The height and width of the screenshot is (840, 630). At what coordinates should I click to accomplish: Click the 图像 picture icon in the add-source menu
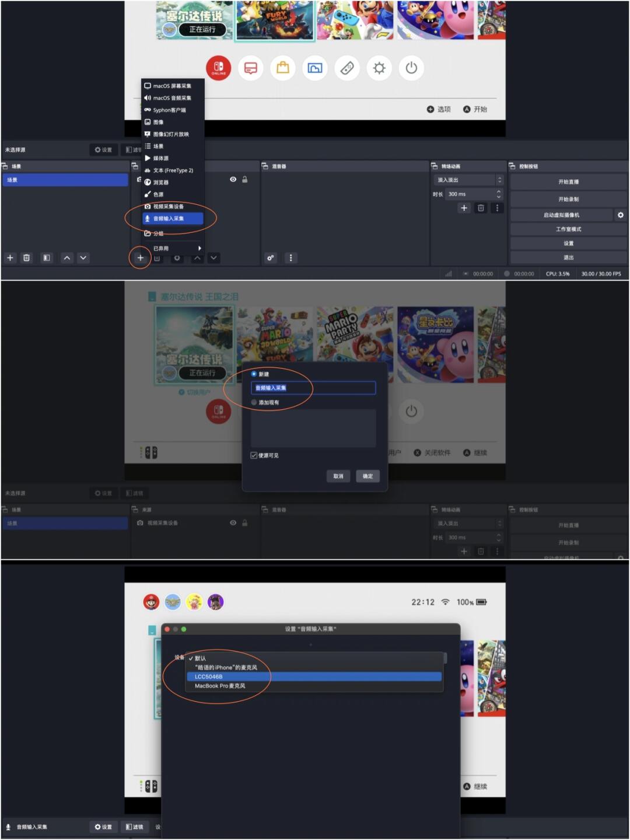pyautogui.click(x=148, y=122)
